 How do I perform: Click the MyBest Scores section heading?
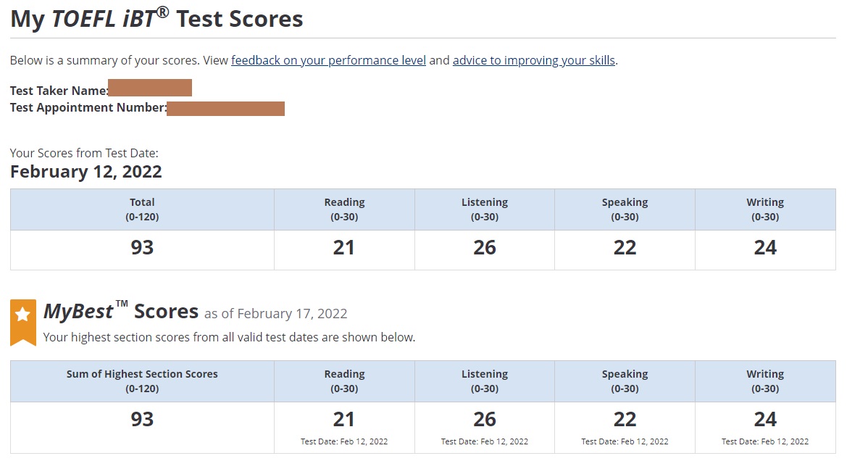click(121, 312)
